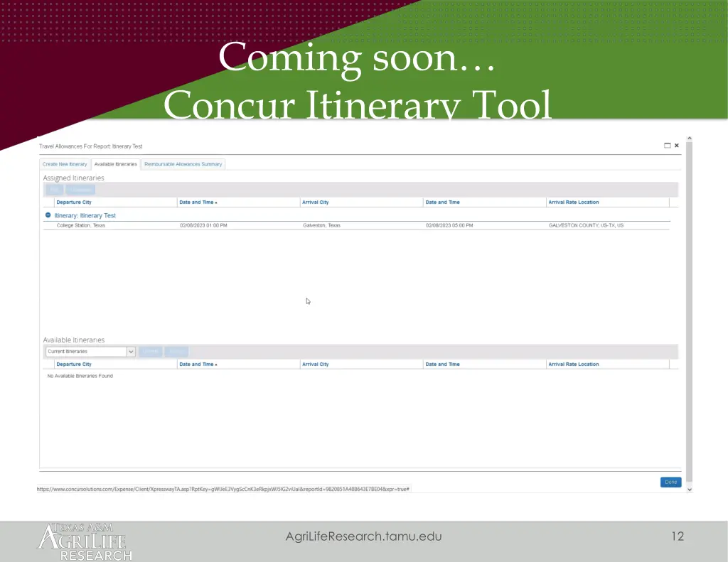
Task: Click the Done button
Action: tap(671, 482)
